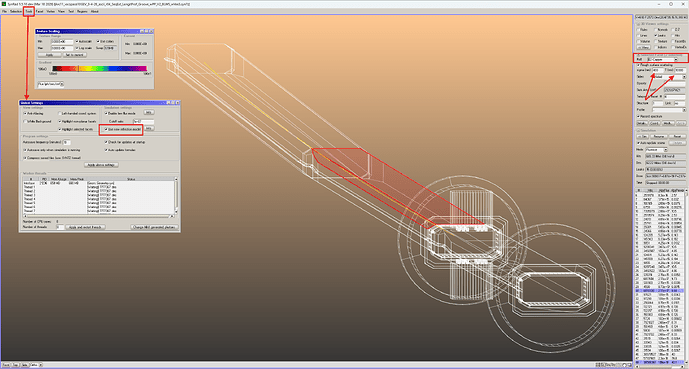Click Info button beside low flux mode

click(x=149, y=112)
